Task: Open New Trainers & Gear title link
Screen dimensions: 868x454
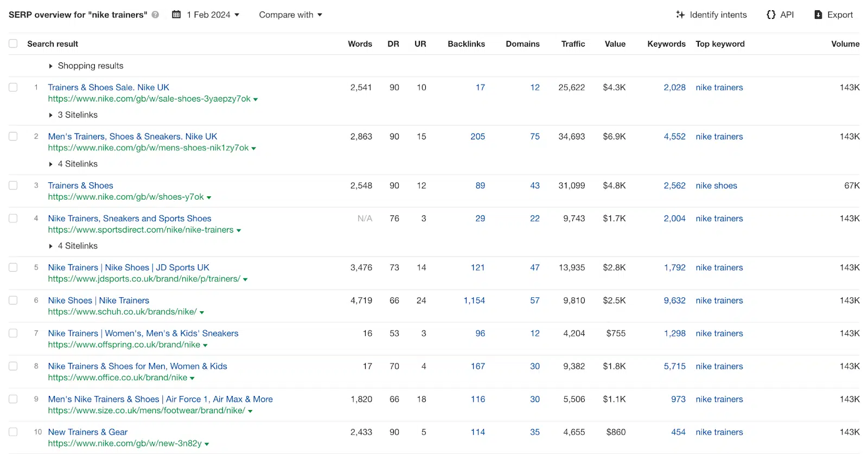Action: (88, 432)
